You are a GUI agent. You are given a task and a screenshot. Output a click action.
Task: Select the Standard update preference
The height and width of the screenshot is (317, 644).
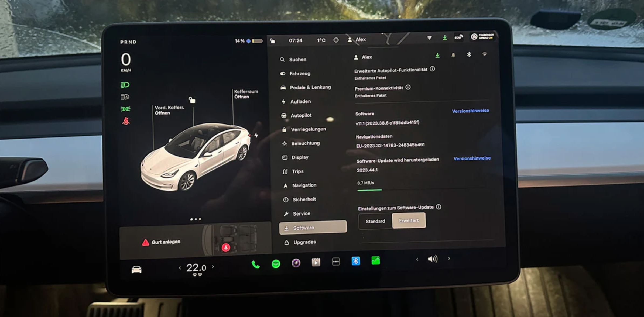(375, 221)
